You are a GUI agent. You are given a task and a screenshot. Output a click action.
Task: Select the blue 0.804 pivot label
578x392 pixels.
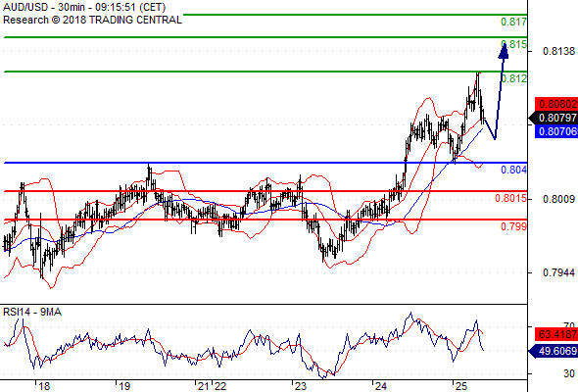tap(513, 170)
